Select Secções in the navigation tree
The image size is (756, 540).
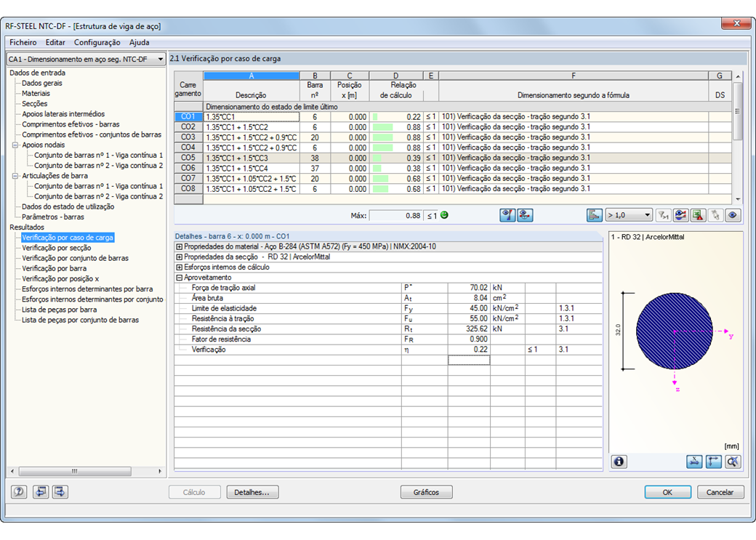point(34,104)
